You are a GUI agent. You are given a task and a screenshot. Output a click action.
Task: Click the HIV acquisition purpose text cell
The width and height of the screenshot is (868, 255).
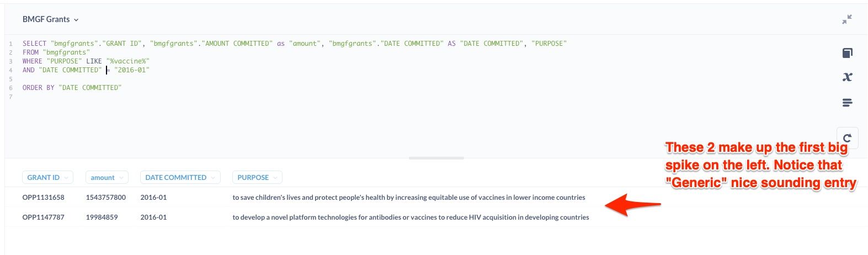(x=411, y=217)
